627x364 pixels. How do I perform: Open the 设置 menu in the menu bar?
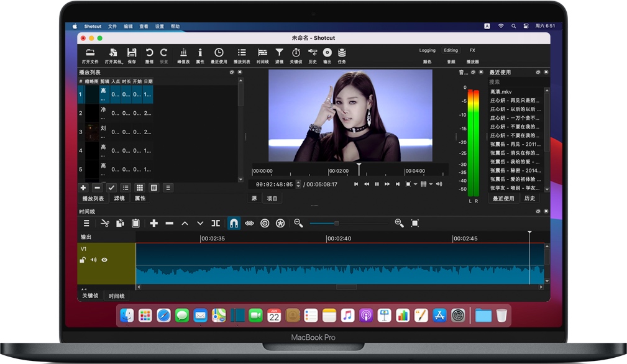[158, 26]
